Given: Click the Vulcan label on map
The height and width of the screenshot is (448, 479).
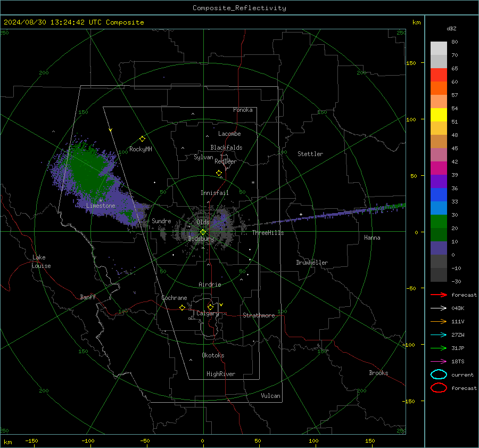Looking at the screenshot, I should 270,396.
